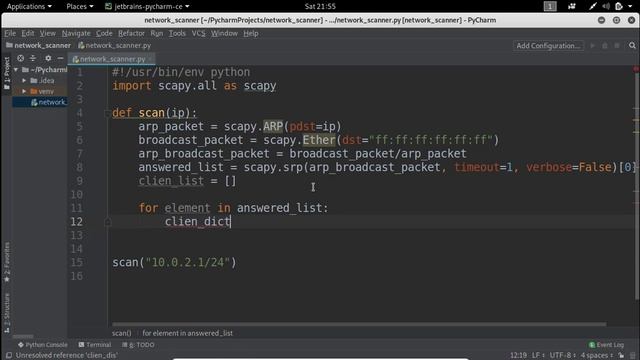This screenshot has height=360, width=640.
Task: Open the jetbrains-pycharm-ce app menu
Action: tap(147, 6)
